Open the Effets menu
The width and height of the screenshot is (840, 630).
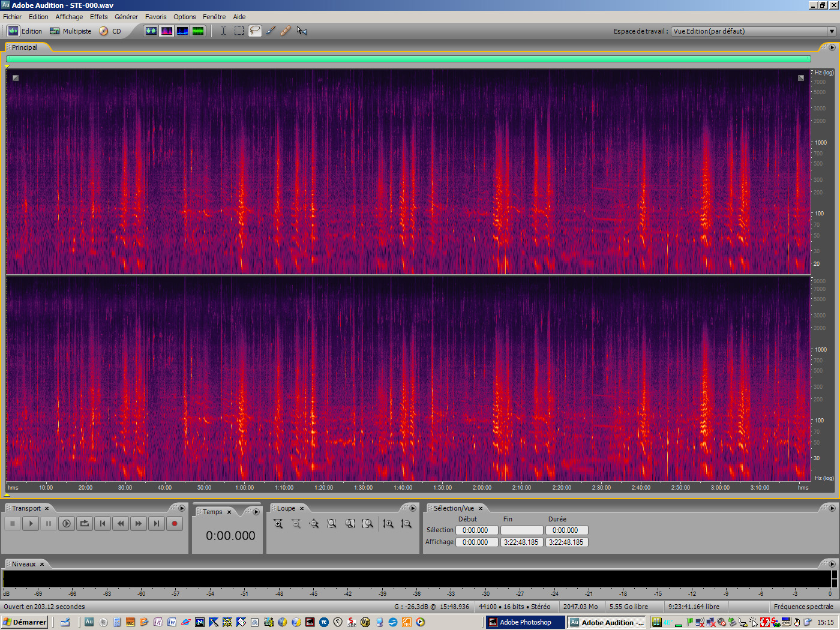(x=98, y=17)
